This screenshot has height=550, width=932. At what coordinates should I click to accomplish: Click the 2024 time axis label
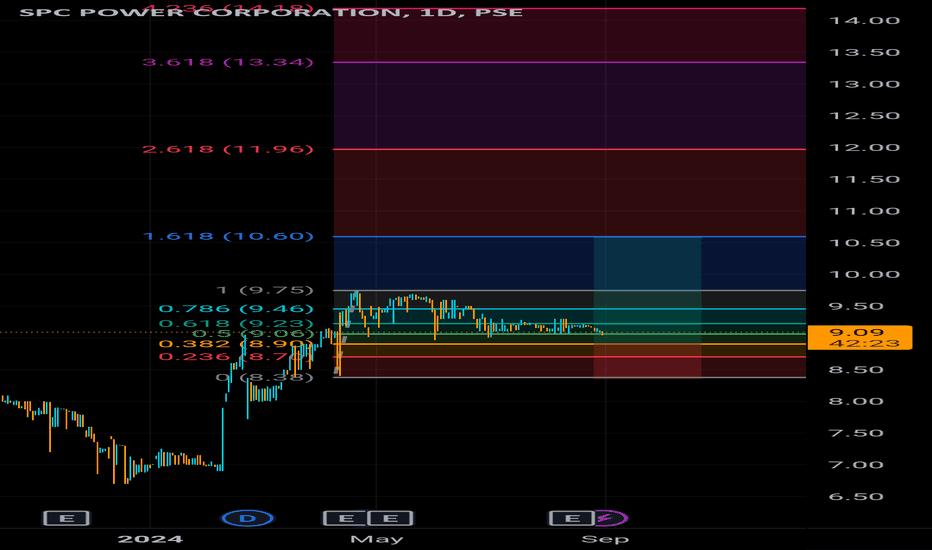(x=150, y=539)
